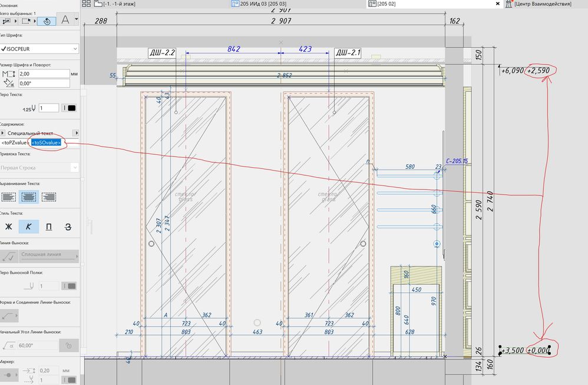
Task: Click the '<toPZvalue>' autotext token
Action: (x=15, y=142)
